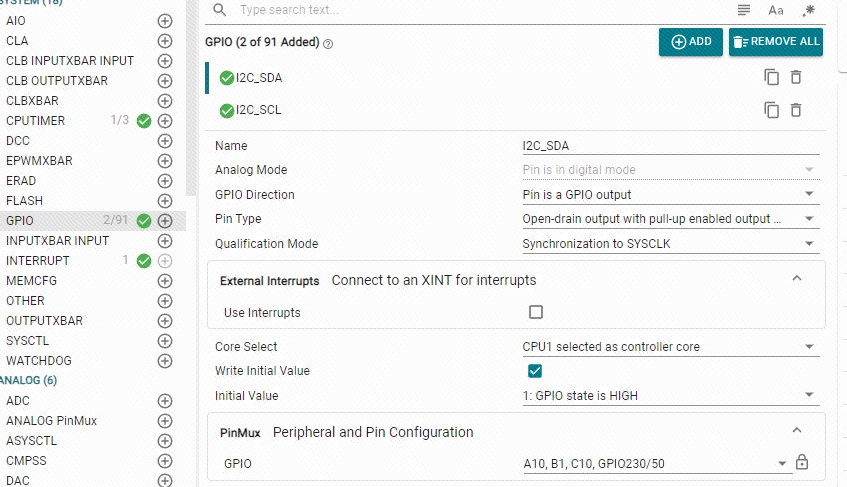Collapse the PinMux section
Screen dimensions: 847x487
tap(797, 431)
